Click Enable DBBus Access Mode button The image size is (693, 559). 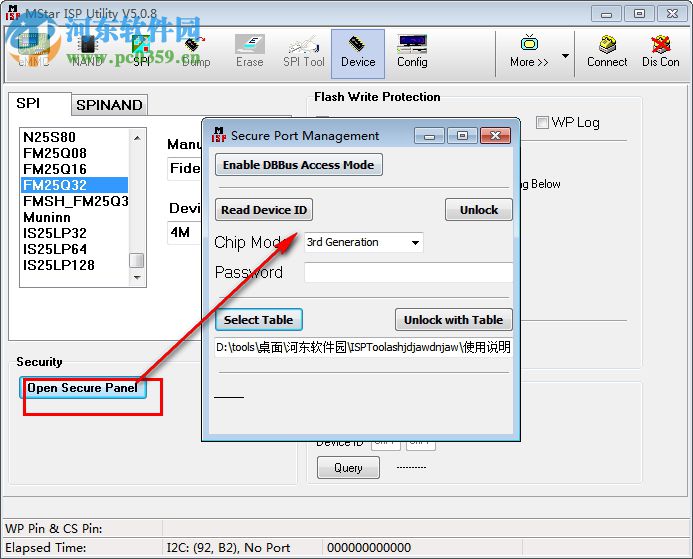[x=299, y=165]
